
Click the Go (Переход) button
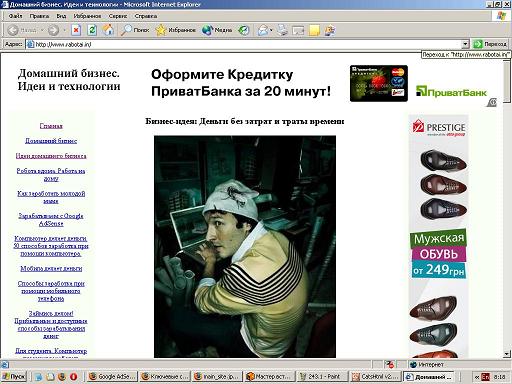(490, 44)
